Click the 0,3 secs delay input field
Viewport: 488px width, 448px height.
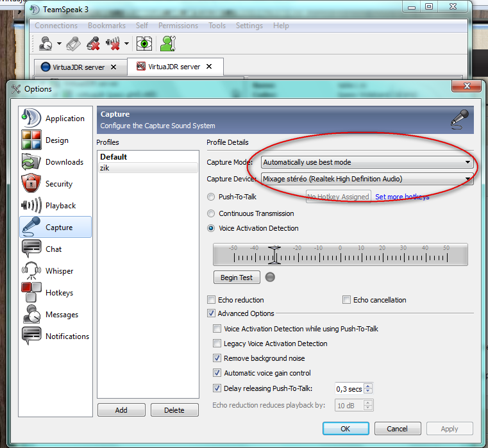click(349, 388)
